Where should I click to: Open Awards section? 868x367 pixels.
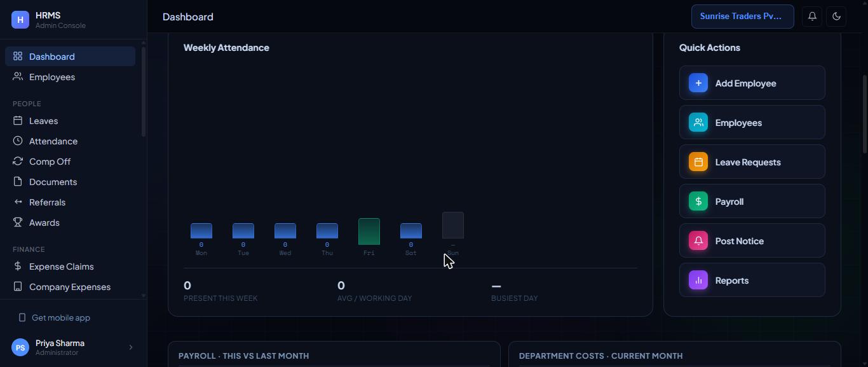pos(70,223)
